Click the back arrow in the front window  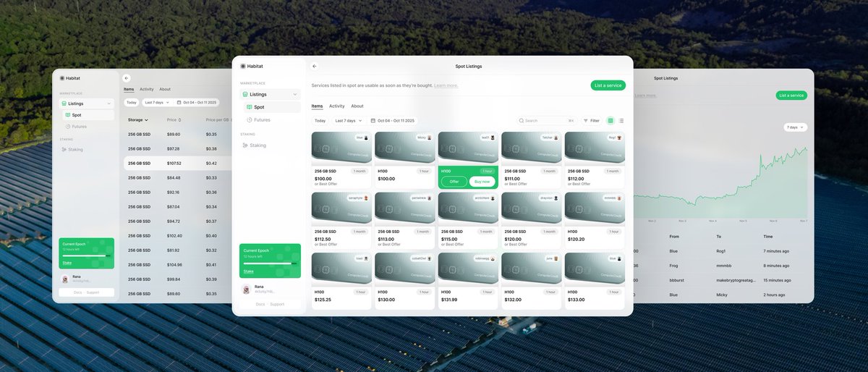click(x=315, y=66)
